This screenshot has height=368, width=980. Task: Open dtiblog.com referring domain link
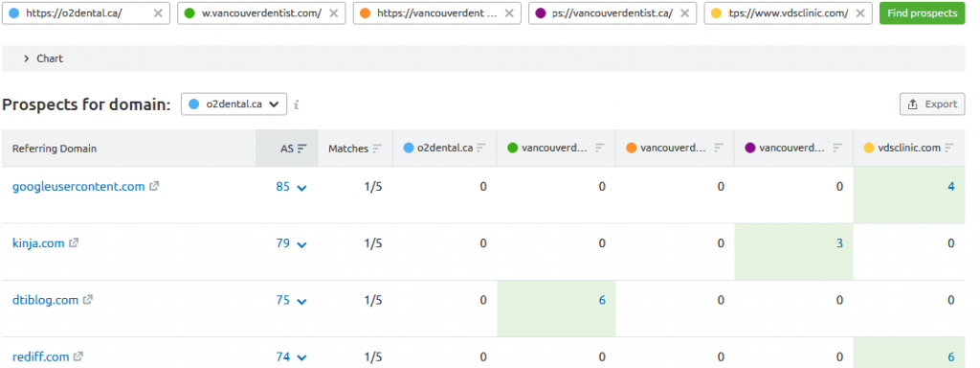coord(46,300)
